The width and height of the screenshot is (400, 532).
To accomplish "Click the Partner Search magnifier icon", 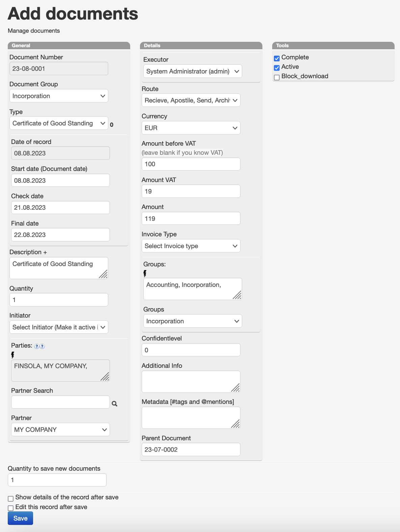I will pyautogui.click(x=115, y=404).
